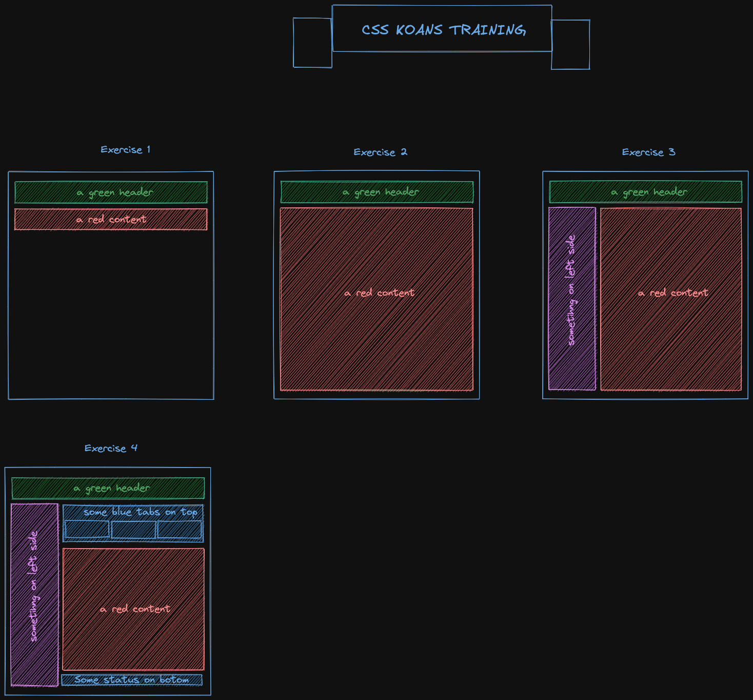This screenshot has height=700, width=753.
Task: Click the Exercise 1 heading
Action: pyautogui.click(x=125, y=149)
